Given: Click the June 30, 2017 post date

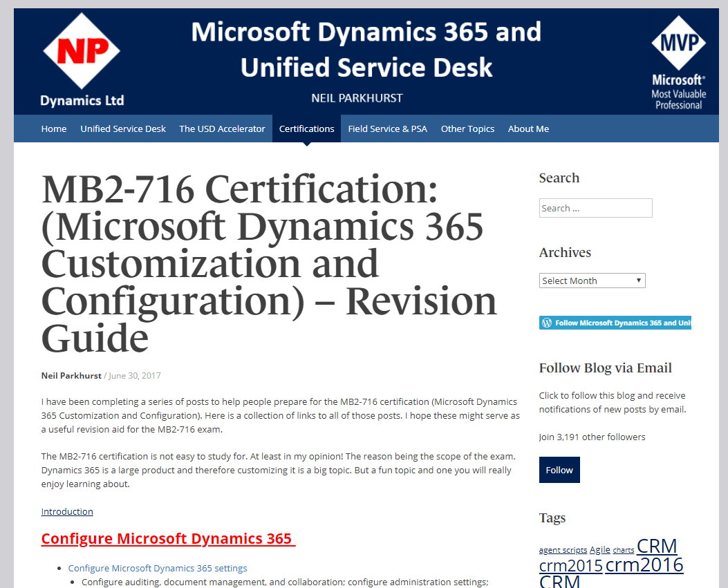Looking at the screenshot, I should [135, 375].
